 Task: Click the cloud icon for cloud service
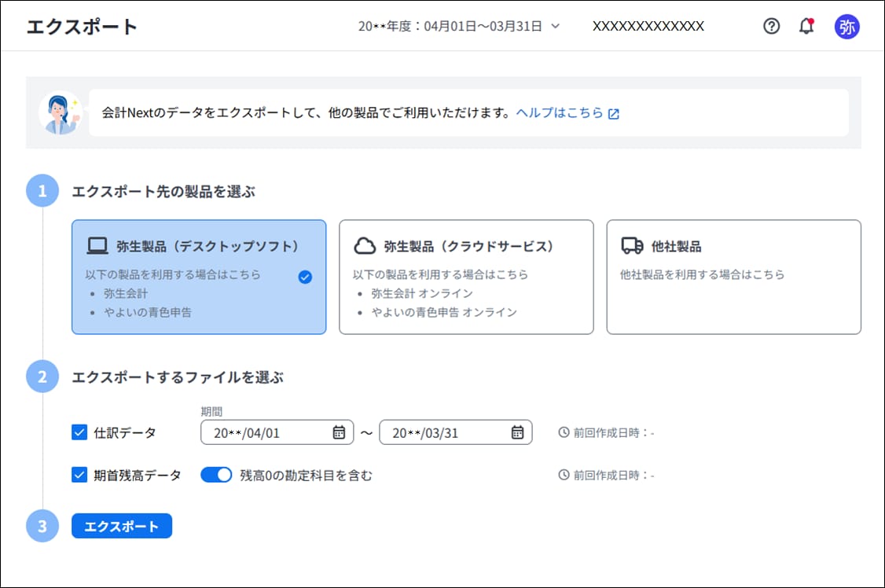tap(365, 246)
